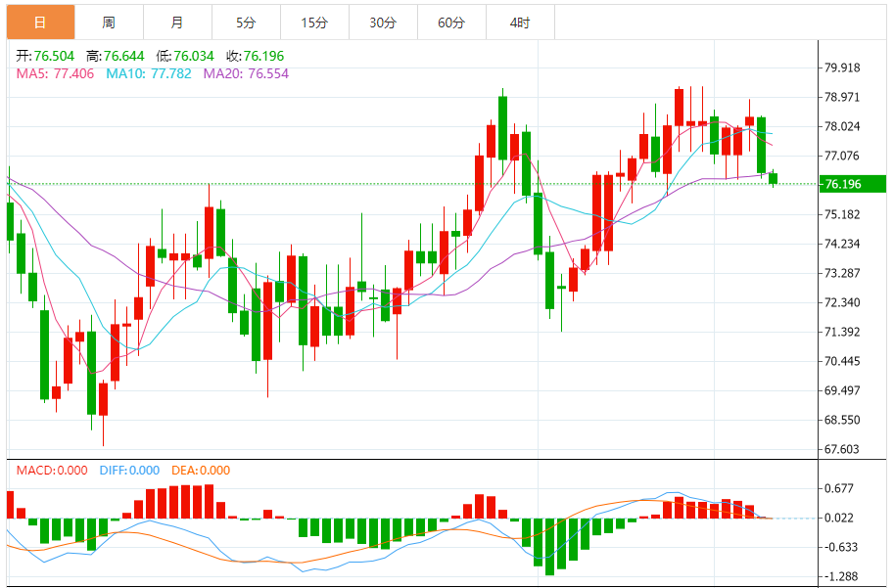Open the 4时 timeframe tab
Image resolution: width=894 pixels, height=588 pixels.
pos(519,23)
